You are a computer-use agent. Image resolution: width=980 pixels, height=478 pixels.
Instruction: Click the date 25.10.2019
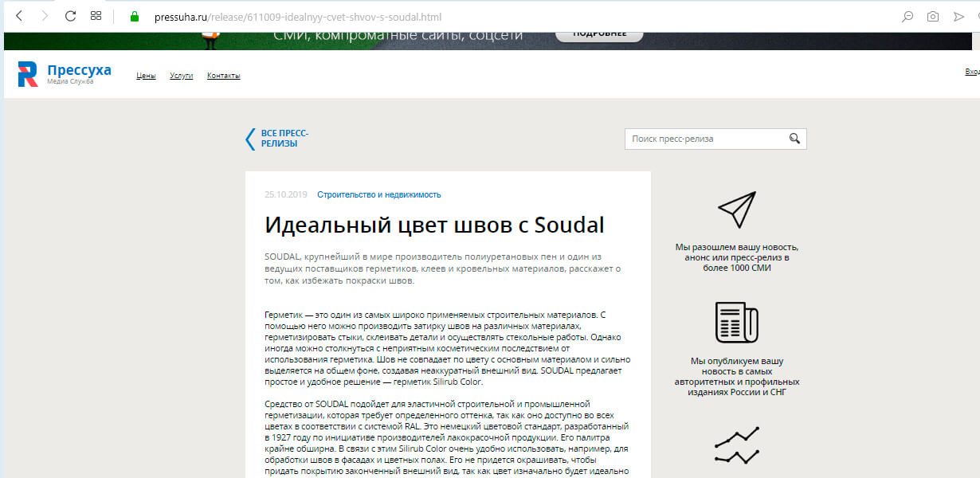(x=285, y=194)
